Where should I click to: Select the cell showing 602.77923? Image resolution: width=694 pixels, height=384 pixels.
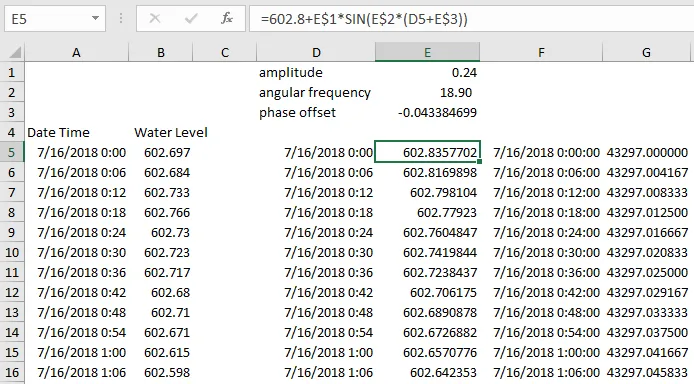[427, 212]
